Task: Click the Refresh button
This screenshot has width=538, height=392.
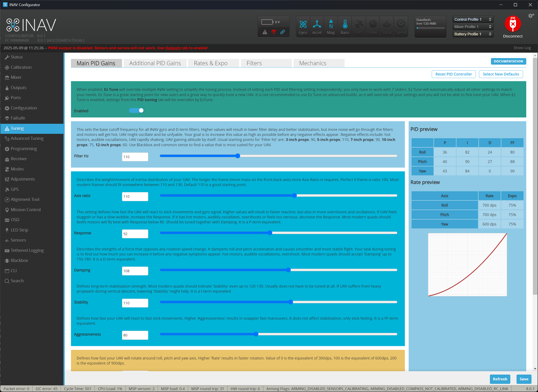Action: 500,379
